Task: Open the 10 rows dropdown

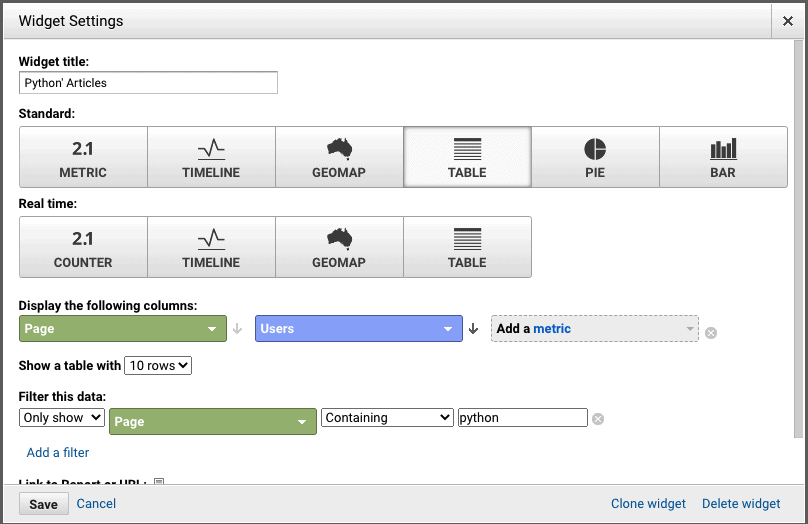Action: (158, 366)
